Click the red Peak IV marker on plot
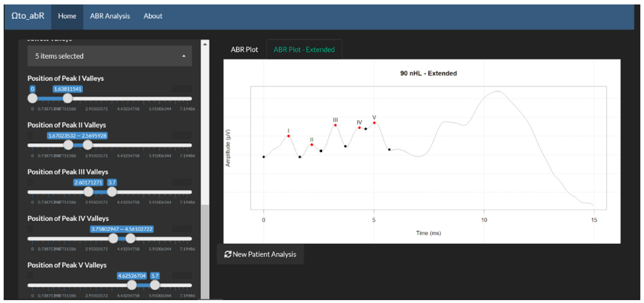Screen dimensions: 644x303 [359, 128]
